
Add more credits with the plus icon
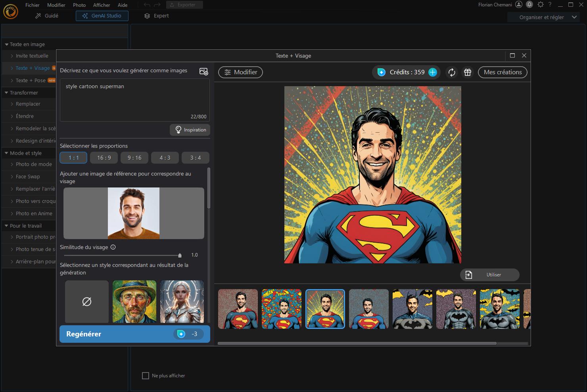(x=433, y=72)
